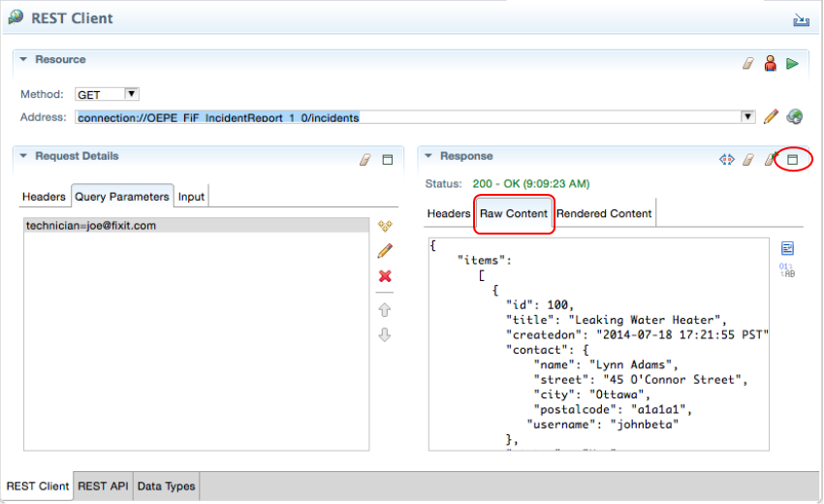Open the Address history dropdown arrow
The image size is (824, 504).
(747, 116)
